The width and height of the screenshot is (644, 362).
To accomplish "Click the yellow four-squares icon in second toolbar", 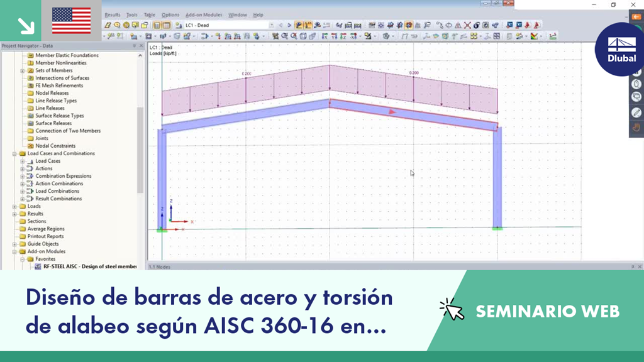I will click(474, 36).
